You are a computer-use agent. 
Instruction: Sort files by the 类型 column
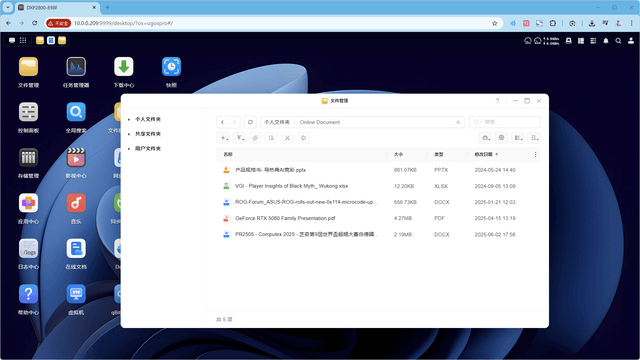click(439, 154)
